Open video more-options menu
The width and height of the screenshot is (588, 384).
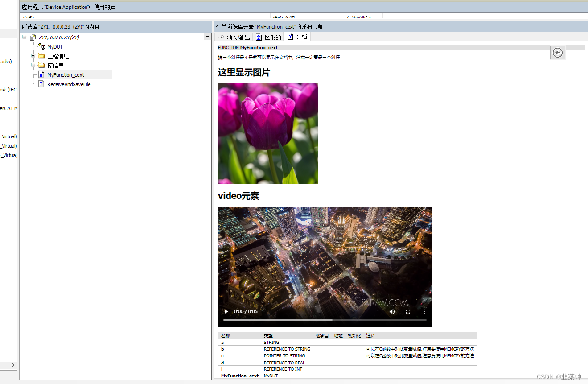pyautogui.click(x=424, y=311)
